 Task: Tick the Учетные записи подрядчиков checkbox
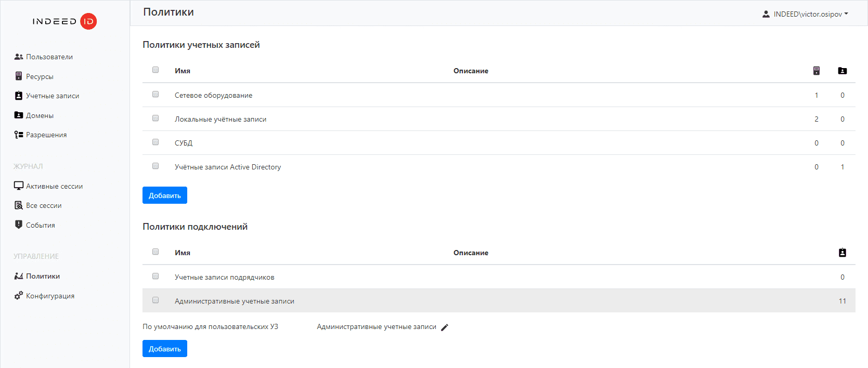(156, 276)
